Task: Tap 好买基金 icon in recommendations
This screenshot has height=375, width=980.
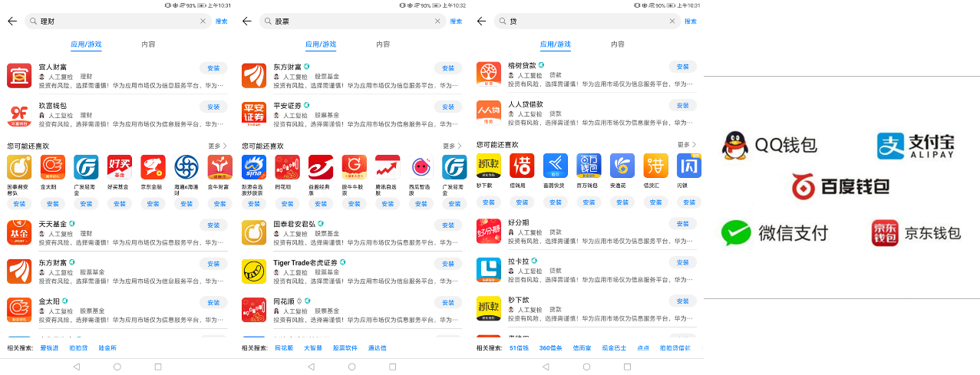Action: [x=119, y=166]
